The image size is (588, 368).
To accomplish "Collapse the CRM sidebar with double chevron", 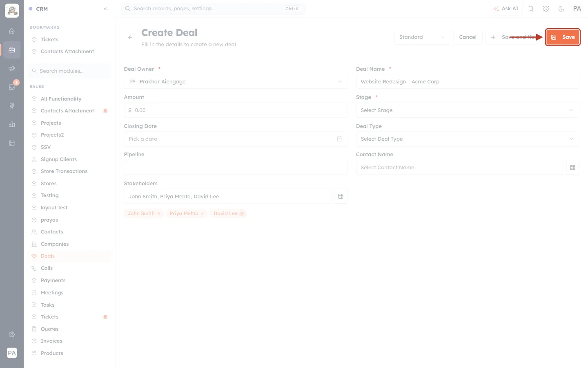I will pos(105,9).
